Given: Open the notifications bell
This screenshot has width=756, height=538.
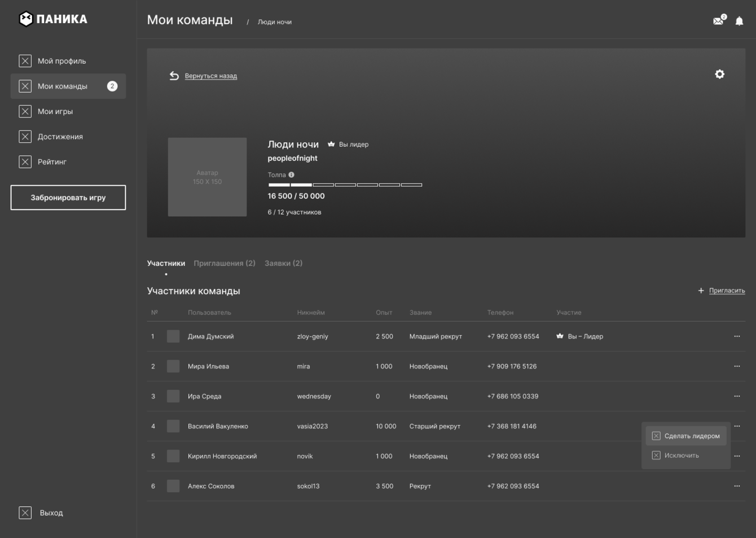Looking at the screenshot, I should tap(739, 21).
